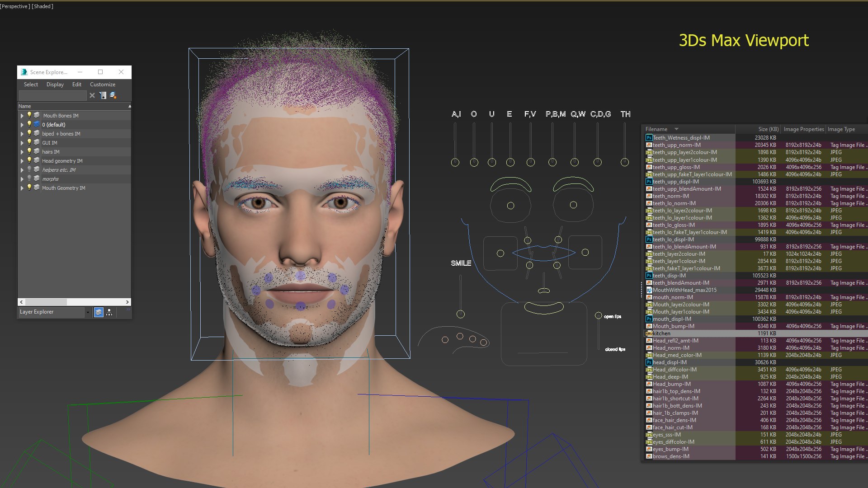Expand the biped + bones IM layer
The height and width of the screenshot is (488, 868).
coord(22,134)
